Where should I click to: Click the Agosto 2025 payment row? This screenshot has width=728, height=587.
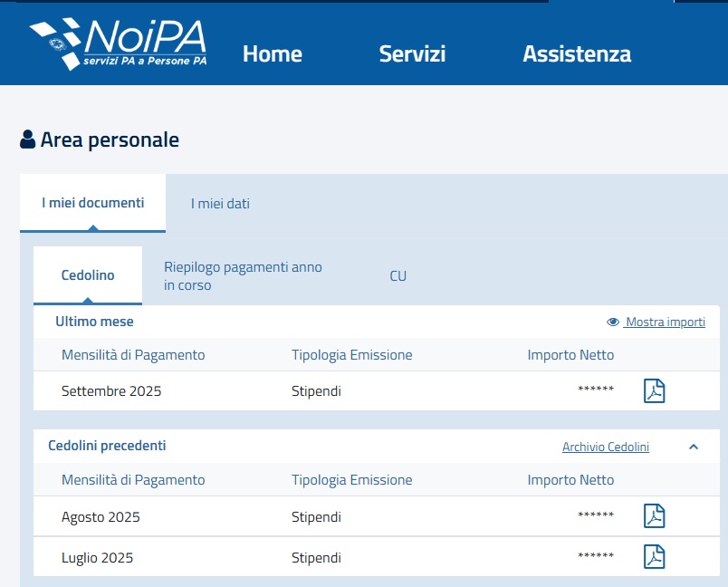click(101, 517)
